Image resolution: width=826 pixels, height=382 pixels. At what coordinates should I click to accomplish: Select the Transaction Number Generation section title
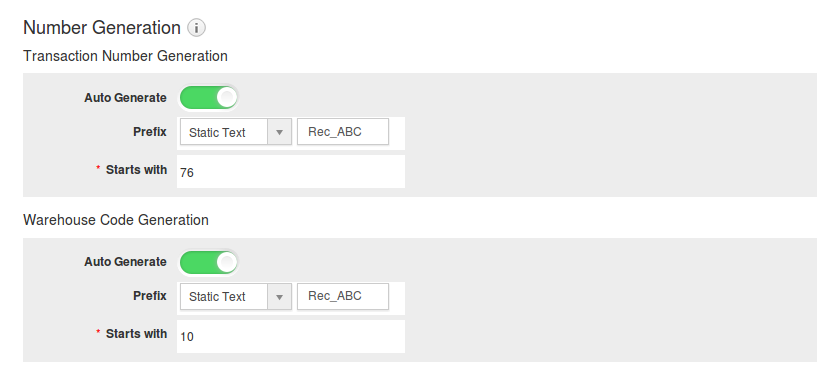click(x=125, y=56)
